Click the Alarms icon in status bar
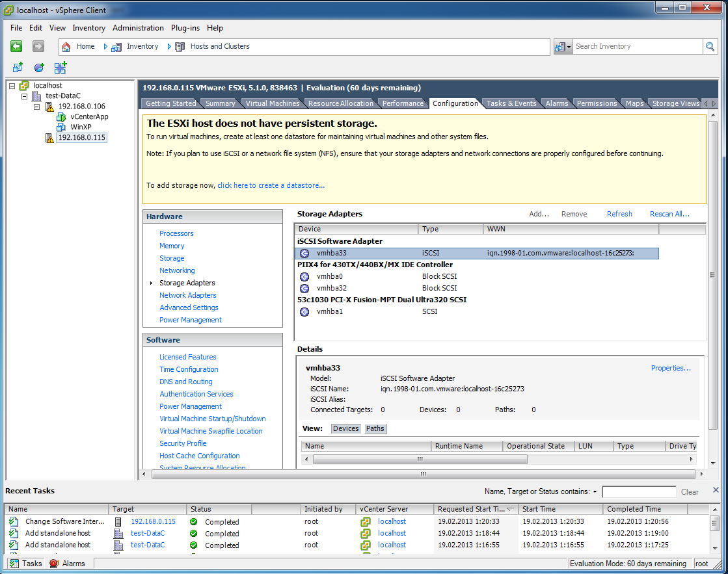728x574 pixels. pos(54,564)
